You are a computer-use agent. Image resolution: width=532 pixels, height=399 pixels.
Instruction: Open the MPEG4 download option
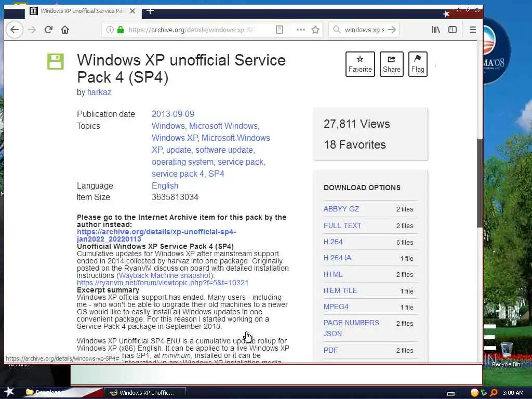[336, 307]
